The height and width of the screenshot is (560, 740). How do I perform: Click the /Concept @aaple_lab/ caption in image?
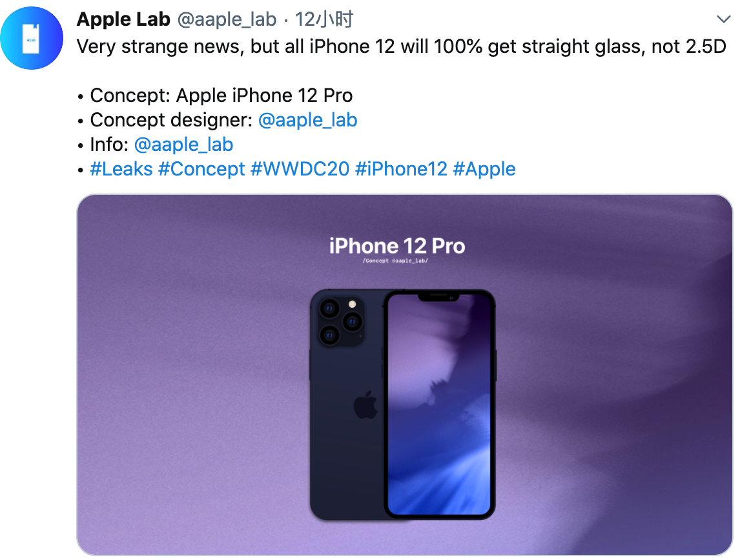[396, 261]
